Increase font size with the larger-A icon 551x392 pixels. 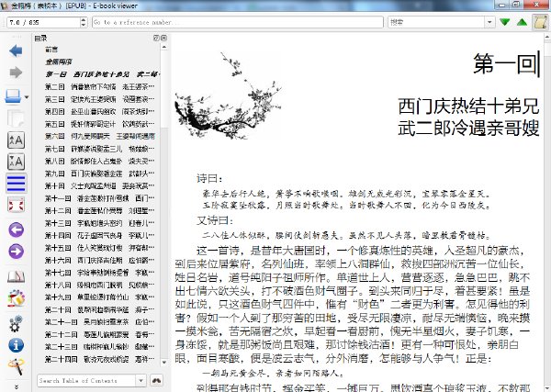(x=16, y=140)
